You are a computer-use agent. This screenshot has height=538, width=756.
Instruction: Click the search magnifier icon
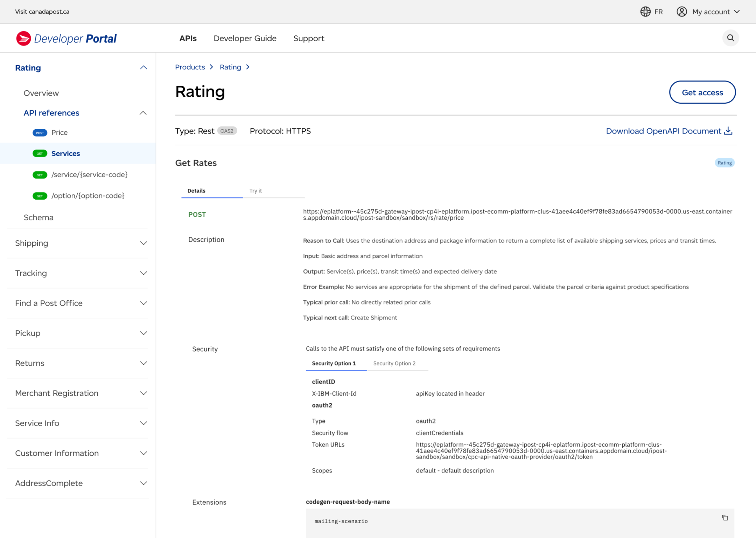point(730,38)
